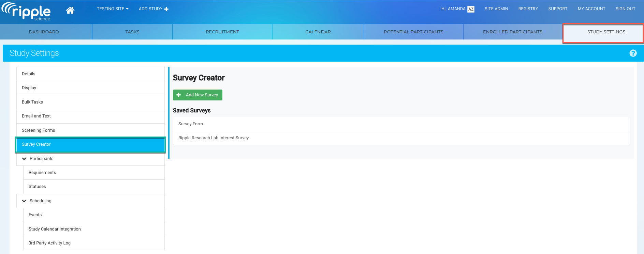This screenshot has height=254, width=644.
Task: Click the AZ user avatar badge
Action: pos(471,9)
